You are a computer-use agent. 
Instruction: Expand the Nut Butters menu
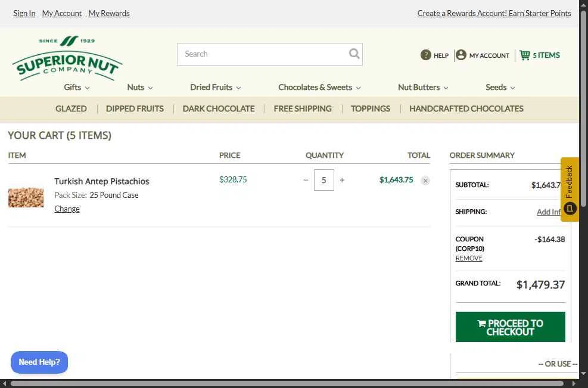point(423,88)
